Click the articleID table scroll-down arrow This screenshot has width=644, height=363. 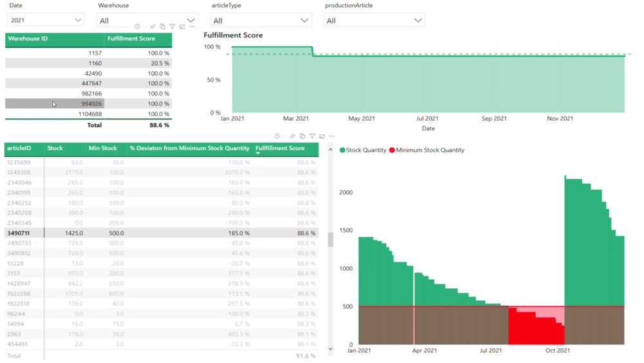pos(330,349)
